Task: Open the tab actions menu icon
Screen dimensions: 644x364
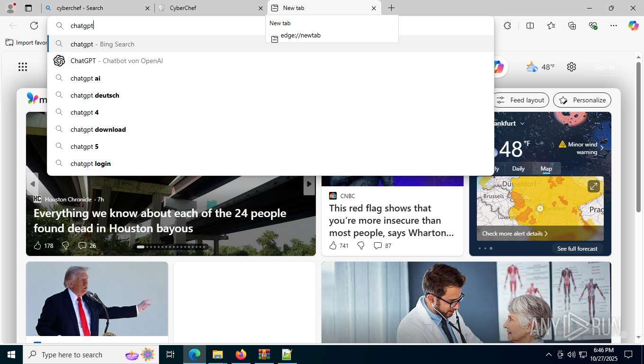Action: click(x=28, y=8)
